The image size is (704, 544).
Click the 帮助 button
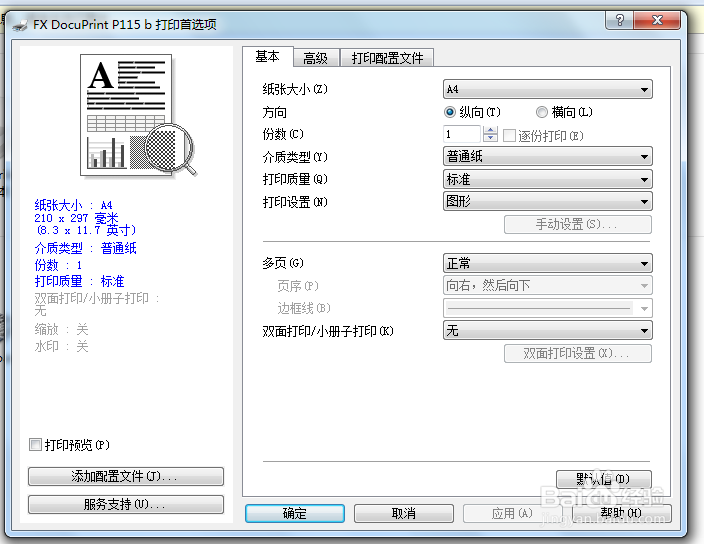pyautogui.click(x=621, y=513)
